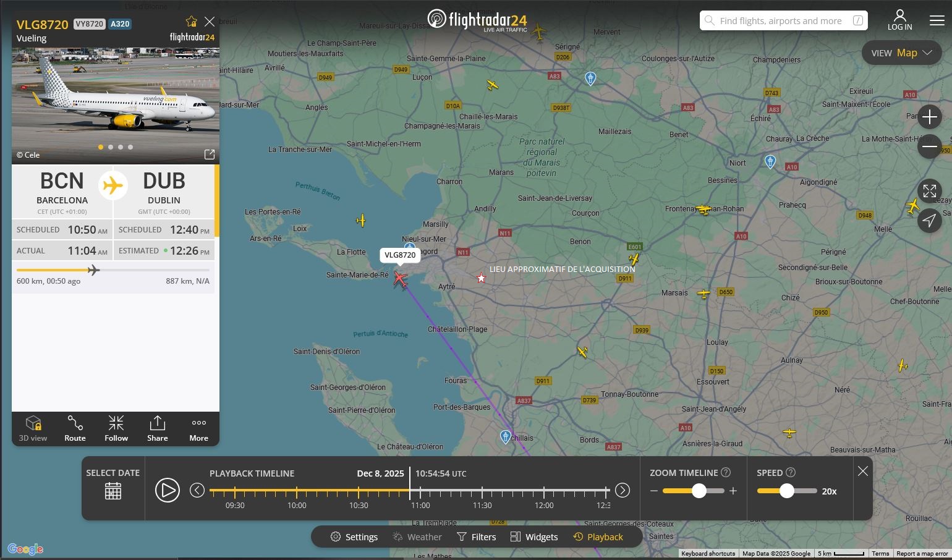Open Widgets from bottom toolbar
Viewport: 952px width, 560px height.
[x=534, y=537]
